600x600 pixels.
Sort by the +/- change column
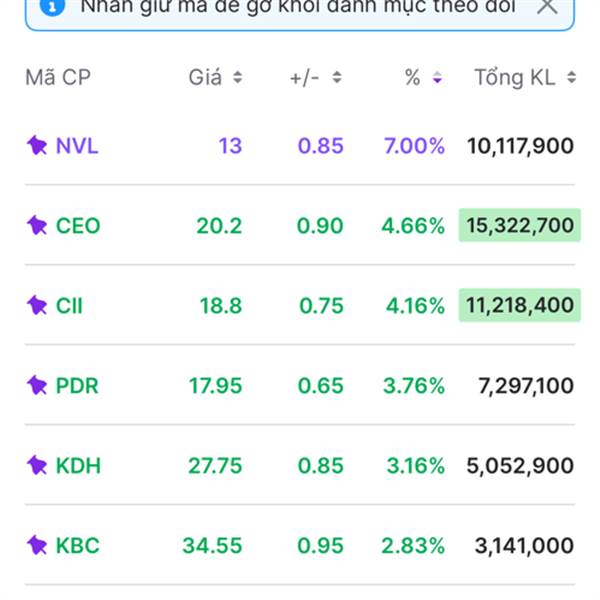(x=315, y=78)
